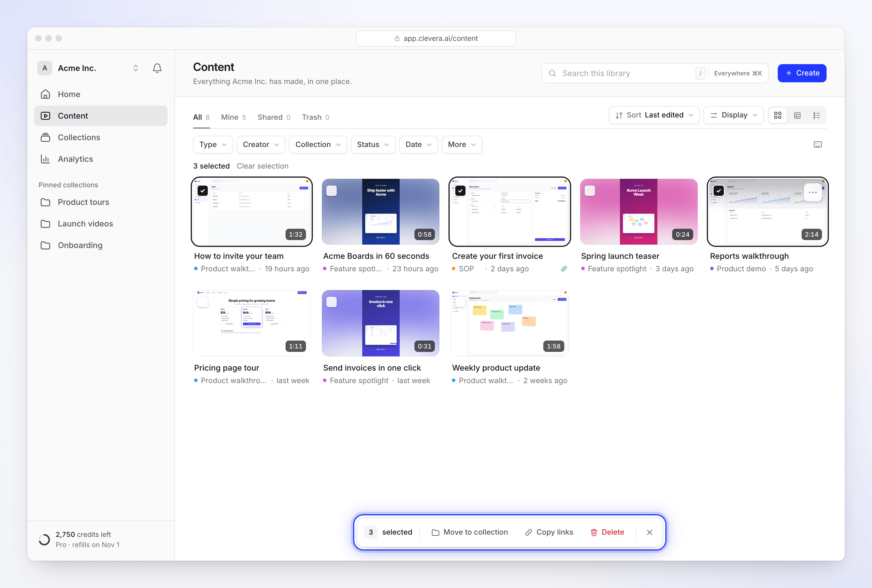Switch to the Shared tab
The width and height of the screenshot is (872, 588).
click(x=274, y=117)
